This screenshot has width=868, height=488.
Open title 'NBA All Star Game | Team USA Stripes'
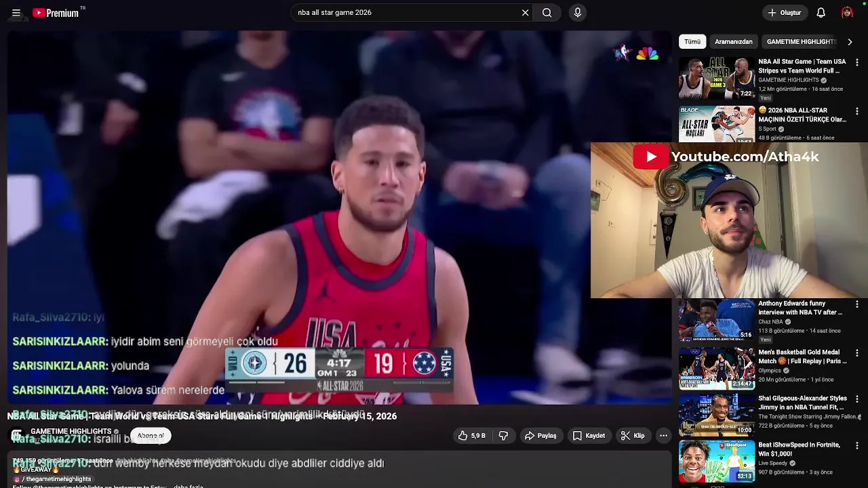tap(802, 66)
